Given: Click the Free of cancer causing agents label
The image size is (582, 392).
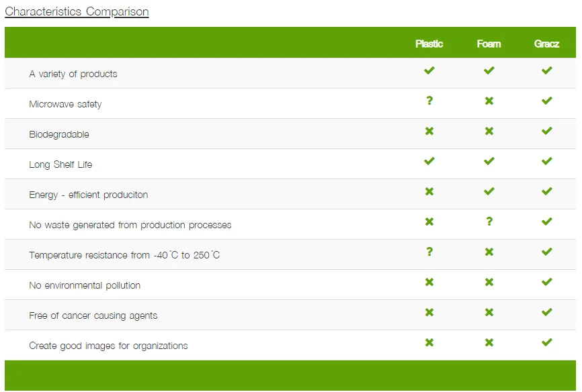Looking at the screenshot, I should pyautogui.click(x=93, y=315).
